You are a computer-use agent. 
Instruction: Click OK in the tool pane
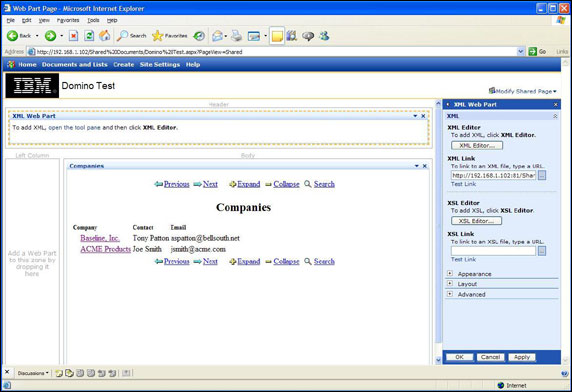point(459,357)
